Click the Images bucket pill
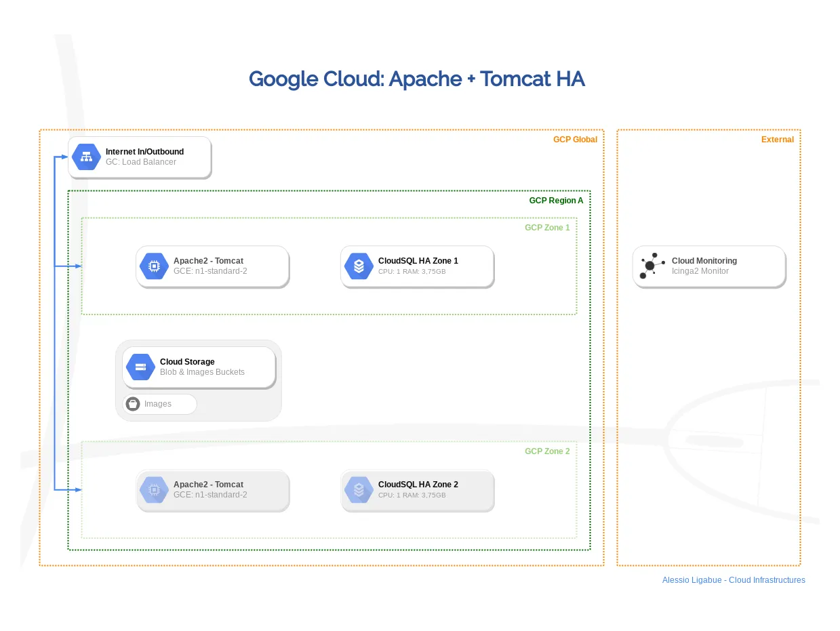The width and height of the screenshot is (840, 631). [160, 404]
